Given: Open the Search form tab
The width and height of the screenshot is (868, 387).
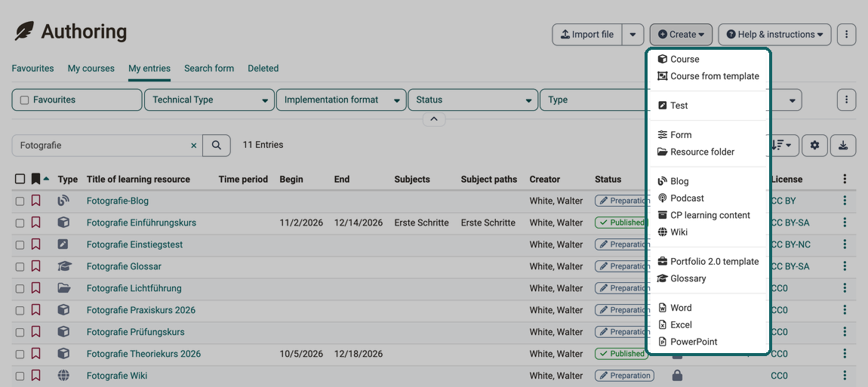Looking at the screenshot, I should click(208, 69).
